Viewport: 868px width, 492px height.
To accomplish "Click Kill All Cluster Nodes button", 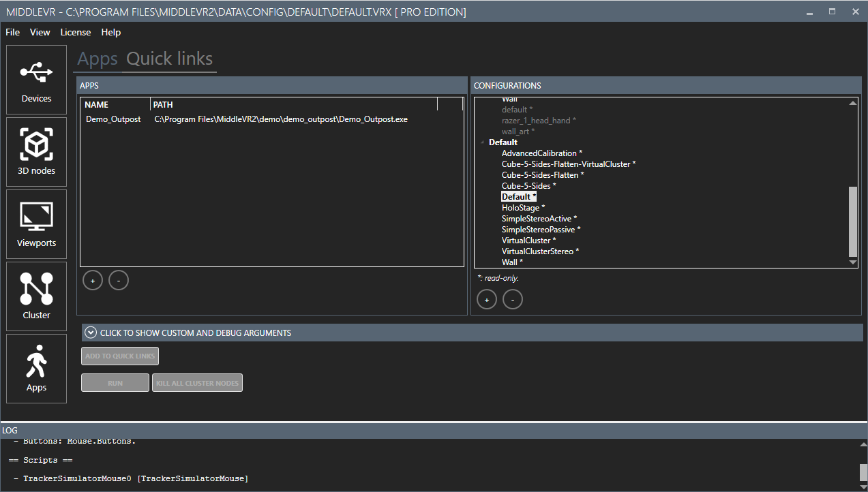I will tap(198, 383).
